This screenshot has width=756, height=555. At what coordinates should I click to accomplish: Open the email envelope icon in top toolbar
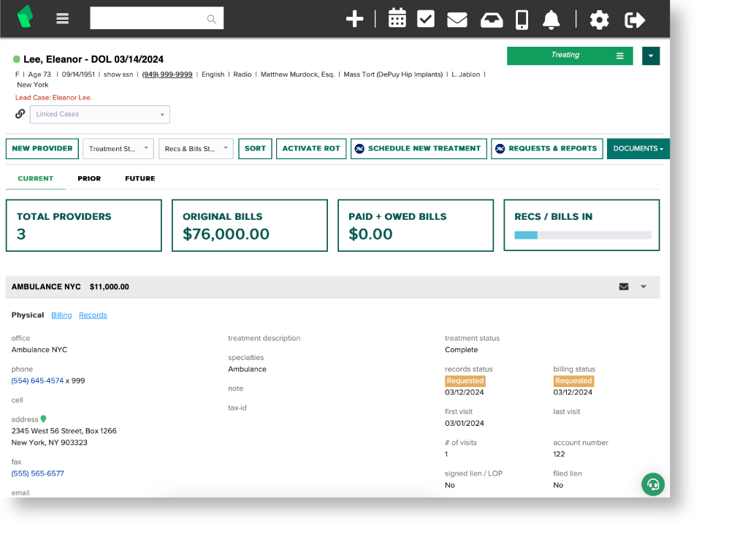tap(457, 18)
